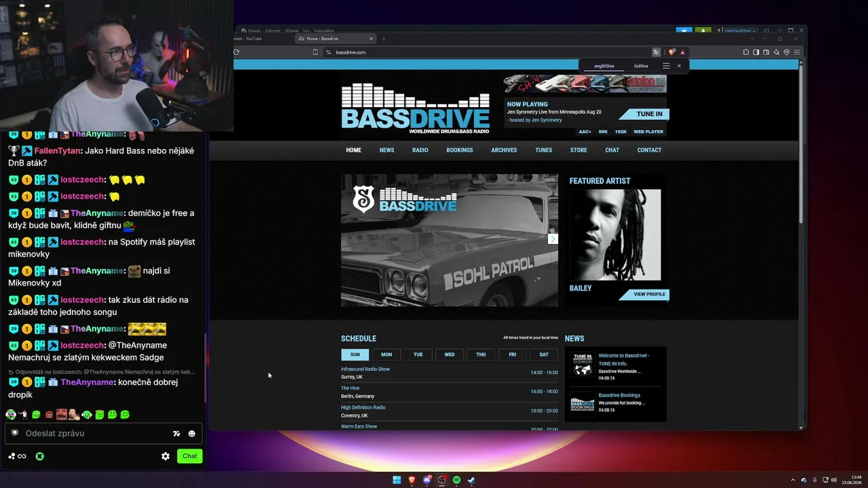Click the Odeslat zprávu chat input
The height and width of the screenshot is (488, 868).
coord(104,433)
